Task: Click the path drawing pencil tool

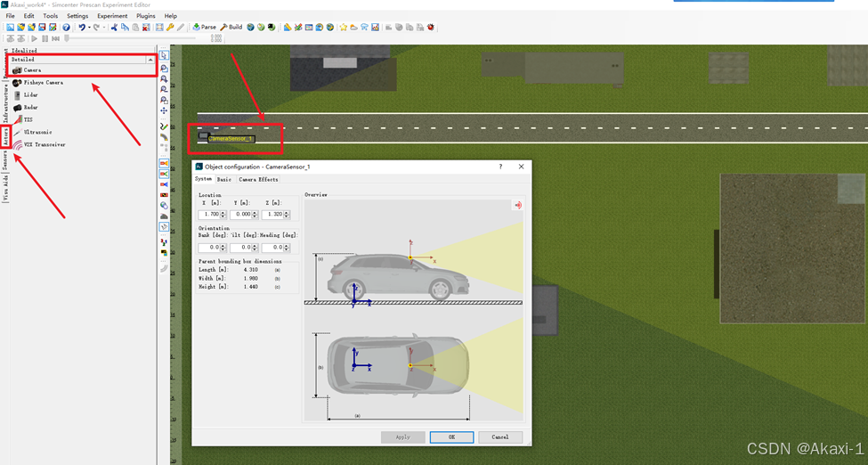Action: 165,126
